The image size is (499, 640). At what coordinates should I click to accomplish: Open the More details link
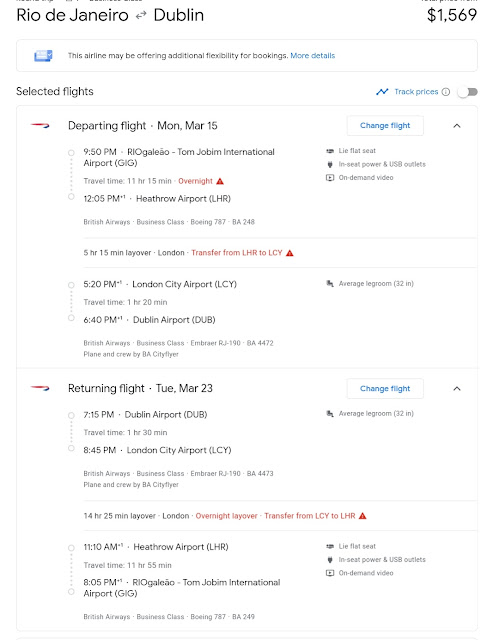pyautogui.click(x=313, y=56)
